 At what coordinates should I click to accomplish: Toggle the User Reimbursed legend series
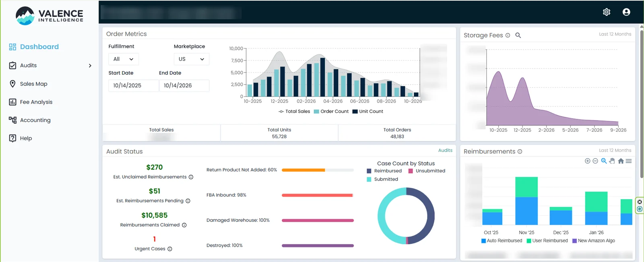pos(547,241)
